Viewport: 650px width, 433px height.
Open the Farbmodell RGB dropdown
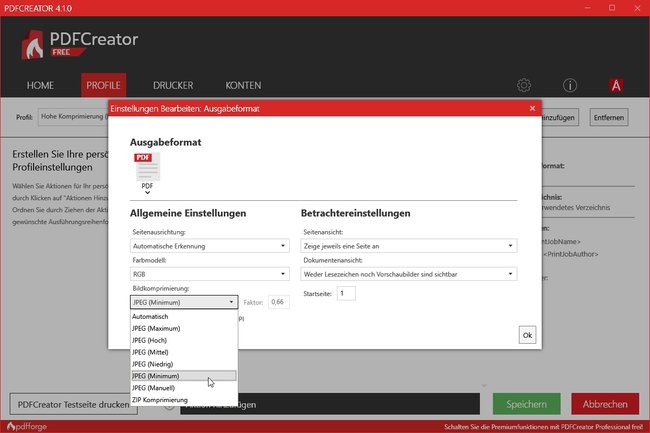[209, 274]
